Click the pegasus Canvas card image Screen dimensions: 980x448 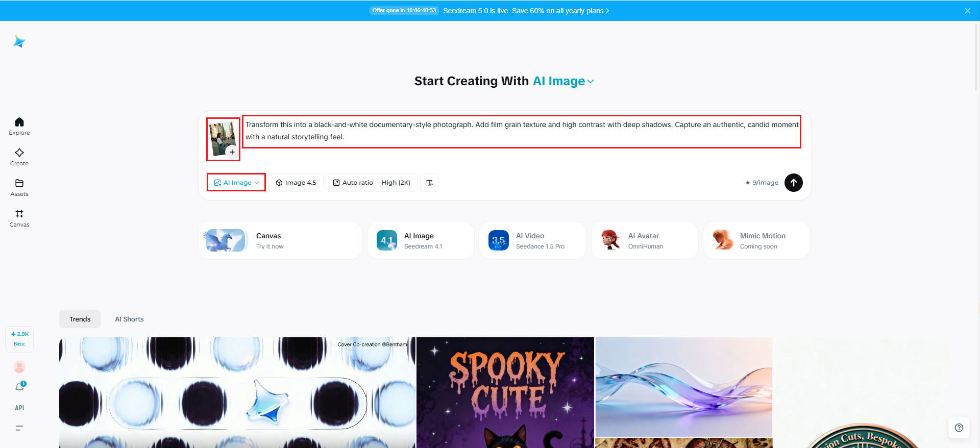[x=225, y=240]
